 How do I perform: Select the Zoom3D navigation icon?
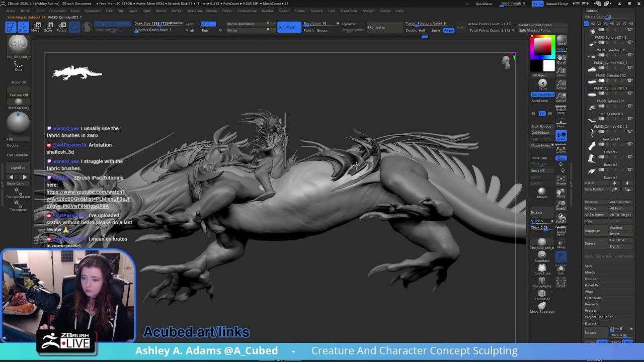point(561,206)
